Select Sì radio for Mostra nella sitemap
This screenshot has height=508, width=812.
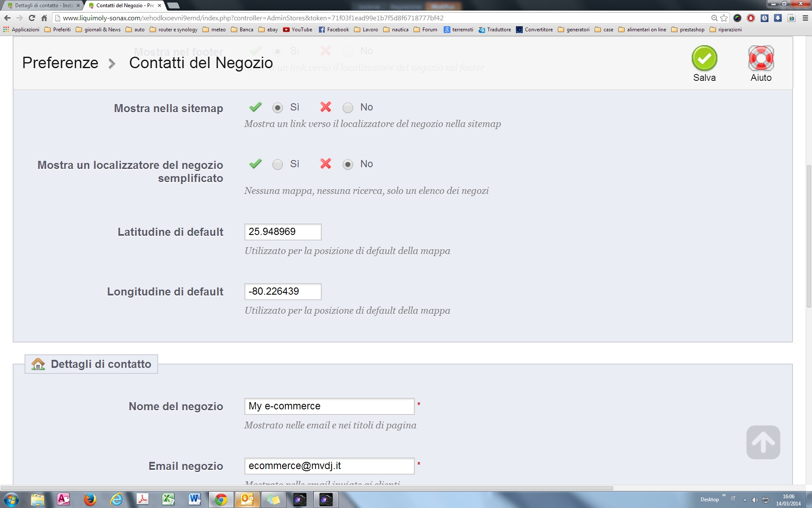(x=277, y=108)
